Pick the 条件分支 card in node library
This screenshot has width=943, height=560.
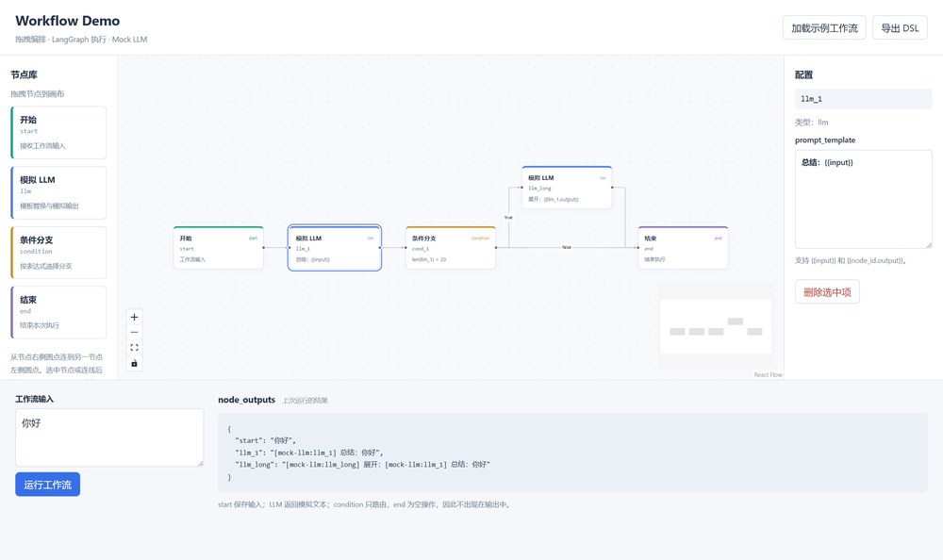[x=58, y=253]
